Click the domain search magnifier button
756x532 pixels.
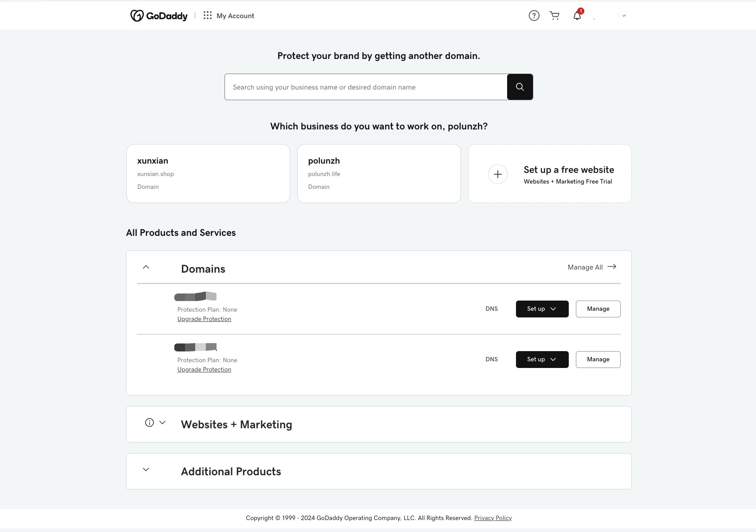[520, 87]
